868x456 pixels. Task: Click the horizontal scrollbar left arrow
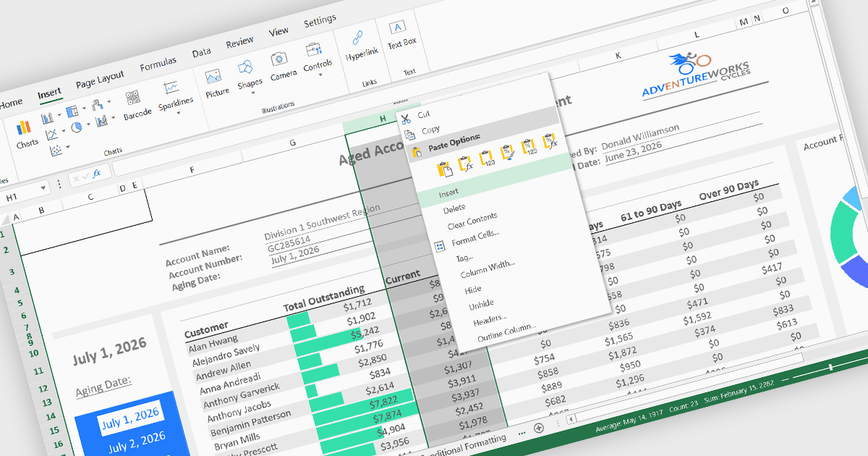point(571,418)
